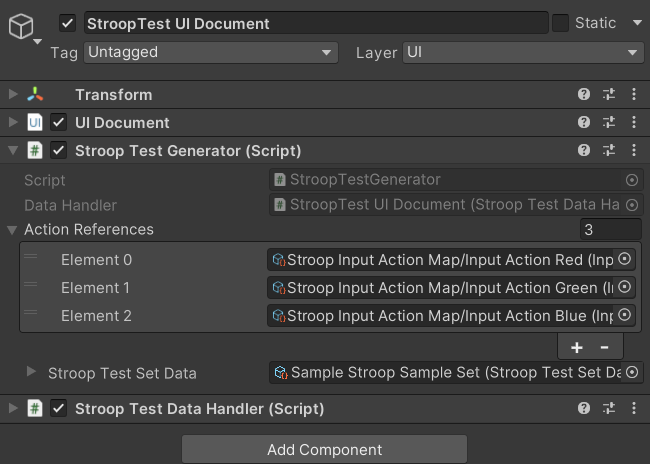Open Transform component help icon

(584, 95)
